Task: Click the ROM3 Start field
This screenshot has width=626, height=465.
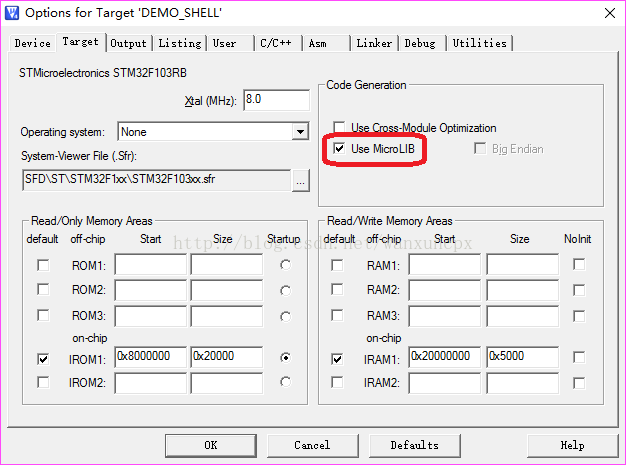Action: [x=151, y=316]
